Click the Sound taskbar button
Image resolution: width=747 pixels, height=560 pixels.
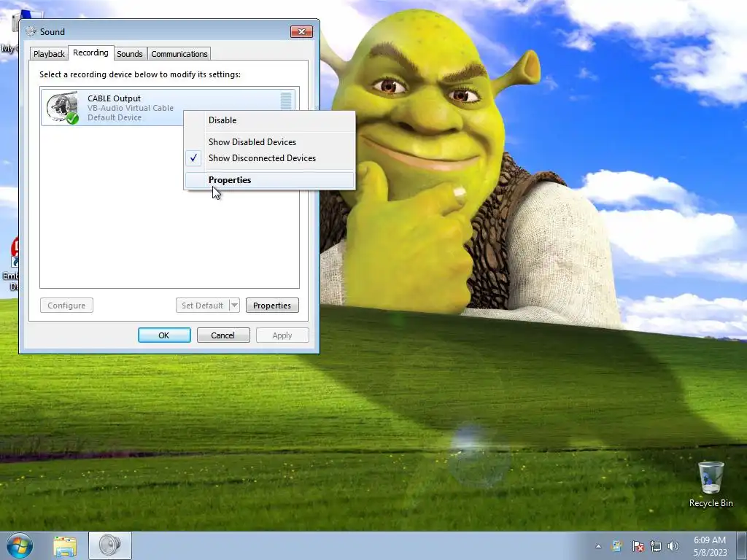point(110,545)
